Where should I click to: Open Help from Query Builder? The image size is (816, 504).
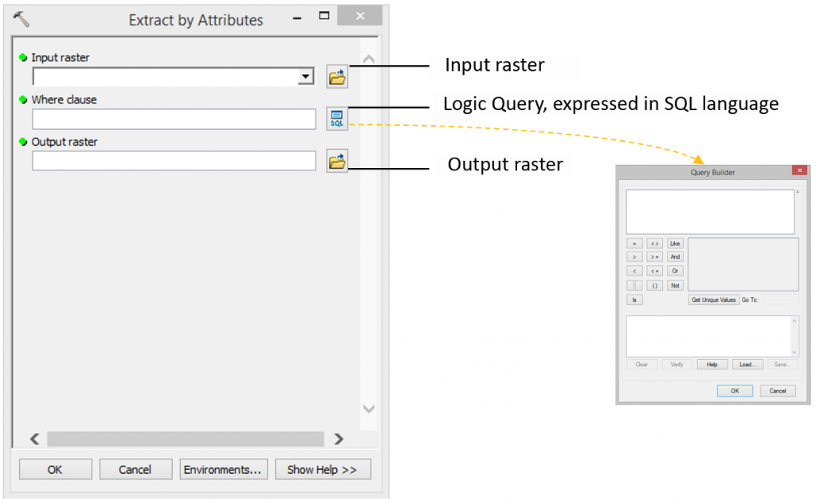(x=712, y=364)
